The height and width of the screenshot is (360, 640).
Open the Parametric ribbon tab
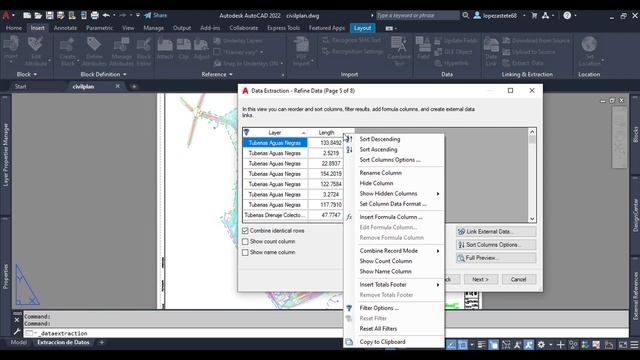click(99, 28)
